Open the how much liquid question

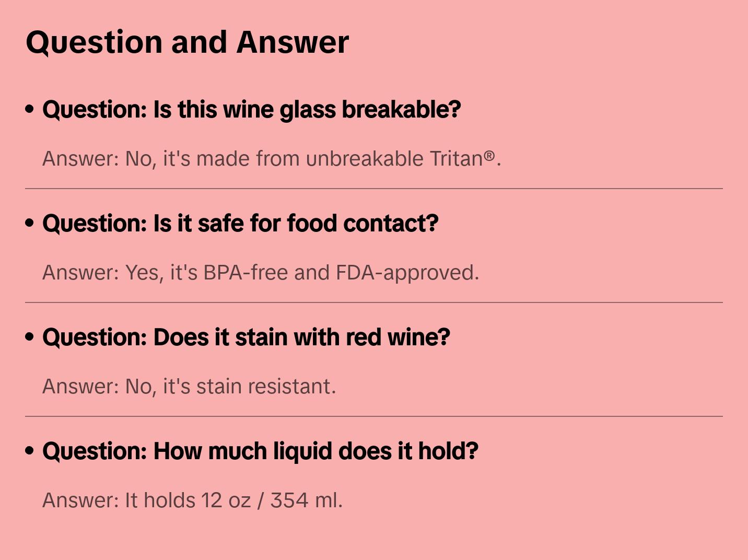260,451
